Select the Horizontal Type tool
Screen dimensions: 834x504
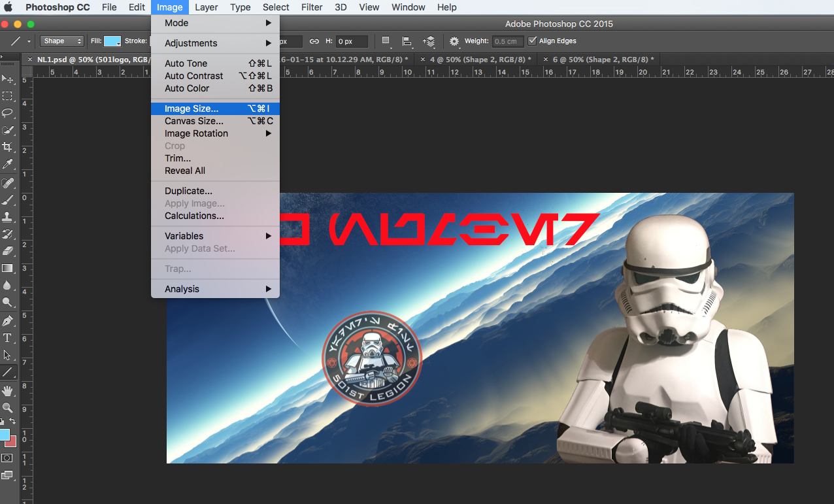8,338
